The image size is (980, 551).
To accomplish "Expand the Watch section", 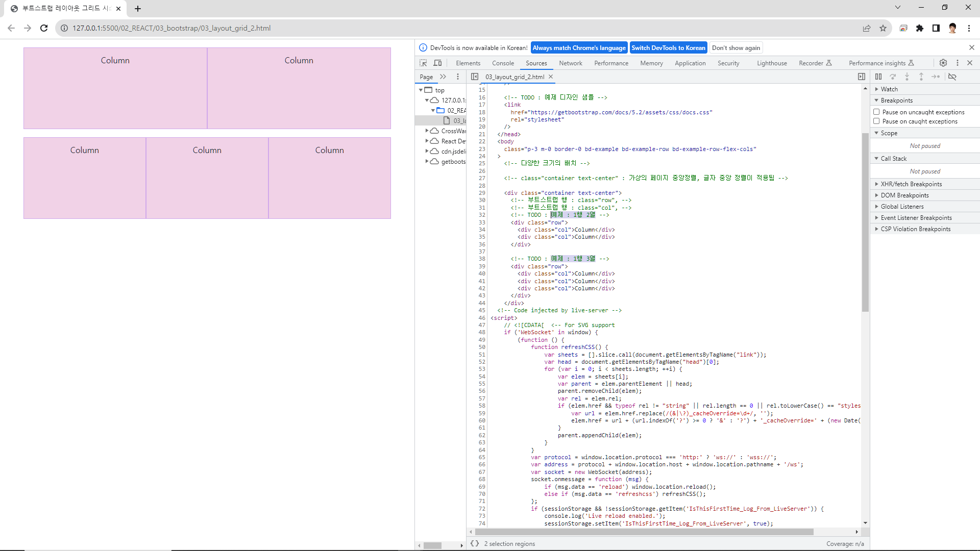I will point(889,89).
